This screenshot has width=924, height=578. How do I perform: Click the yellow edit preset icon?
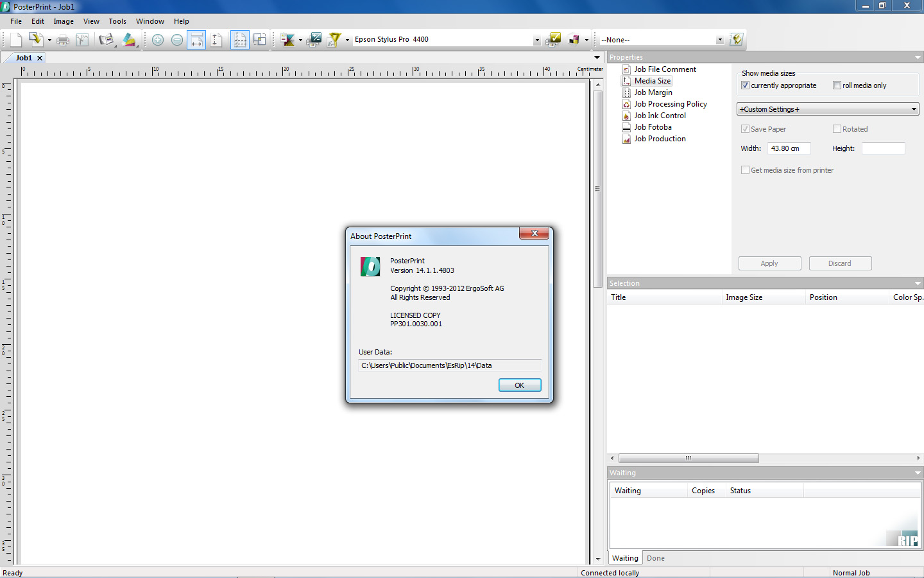click(x=737, y=40)
